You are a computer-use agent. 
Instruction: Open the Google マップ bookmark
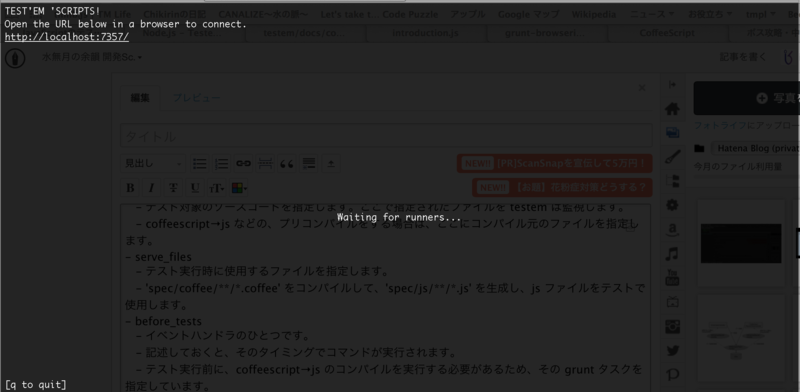tap(529, 14)
